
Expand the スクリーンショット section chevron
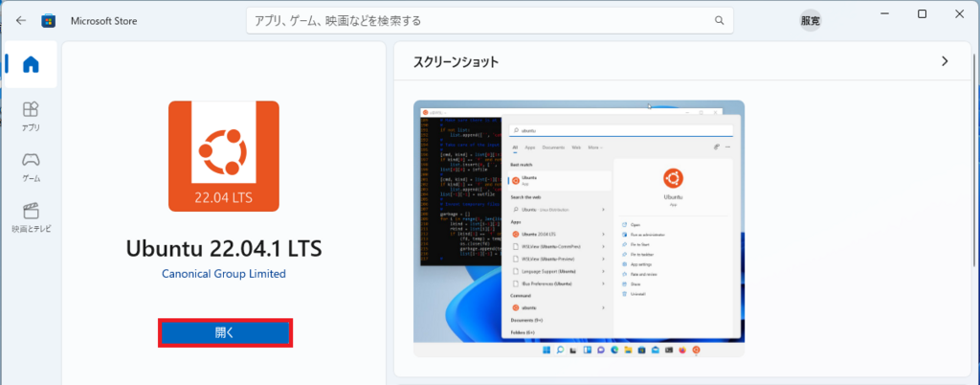coord(945,61)
